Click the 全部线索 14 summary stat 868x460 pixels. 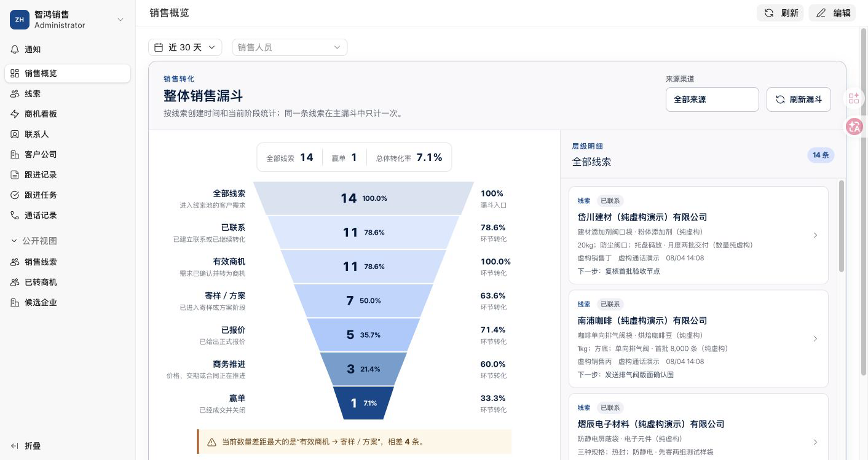pos(290,158)
